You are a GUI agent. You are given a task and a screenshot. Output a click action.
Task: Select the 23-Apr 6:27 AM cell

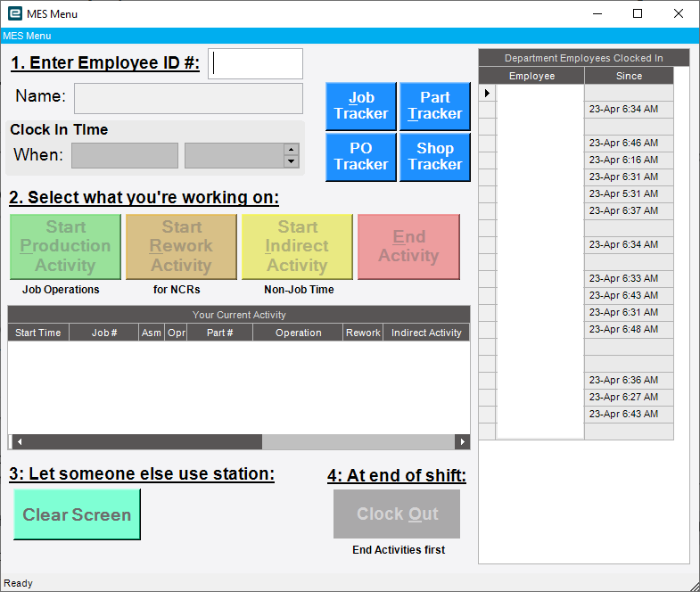[629, 398]
